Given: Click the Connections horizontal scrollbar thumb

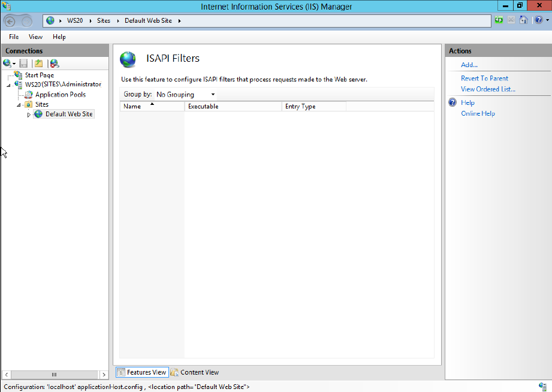Looking at the screenshot, I should pos(54,375).
